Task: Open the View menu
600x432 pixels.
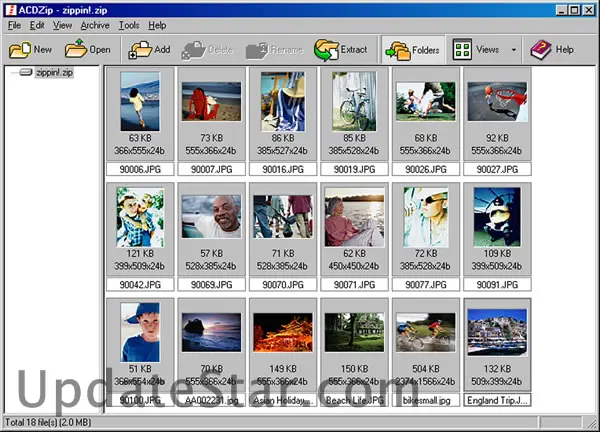Action: pos(62,25)
